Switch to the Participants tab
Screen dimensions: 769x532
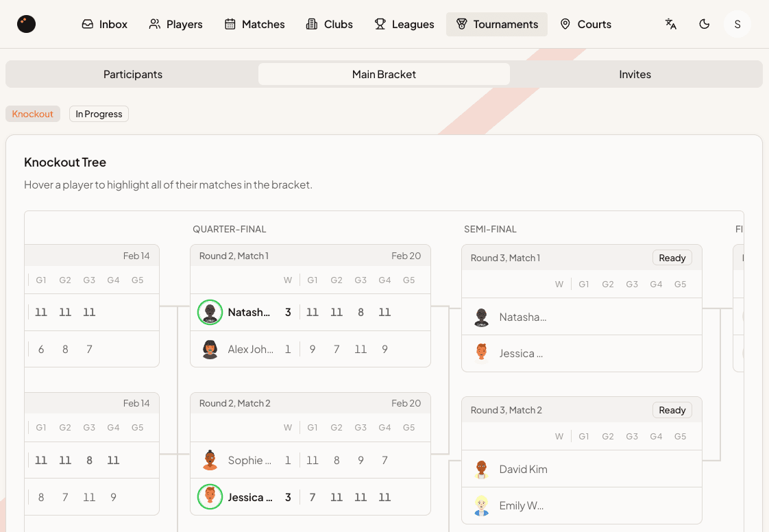133,74
